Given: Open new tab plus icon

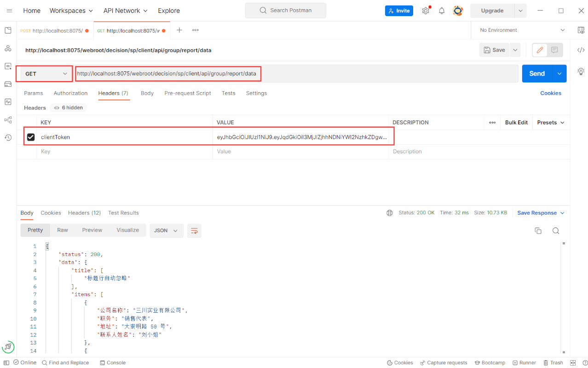Looking at the screenshot, I should [179, 30].
